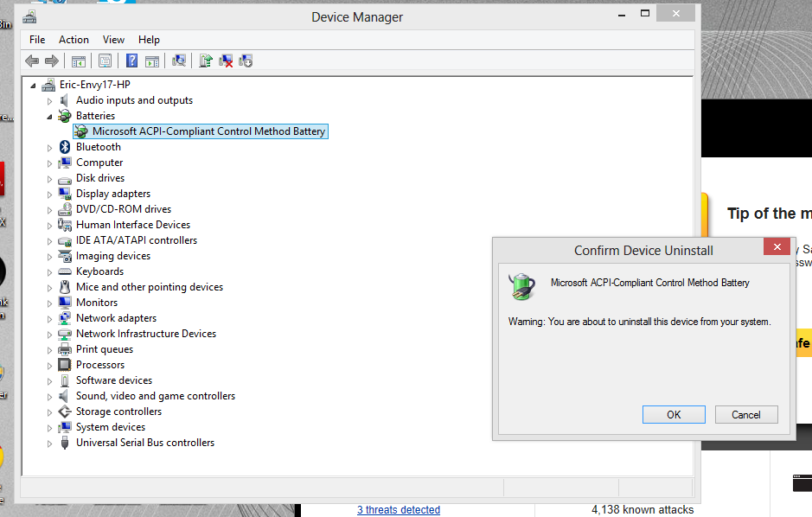Click the Keyboards category icon

tap(65, 271)
